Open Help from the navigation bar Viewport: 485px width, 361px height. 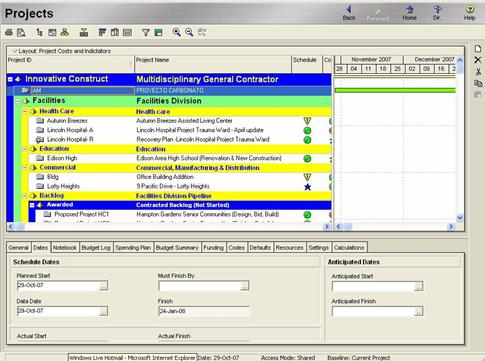(x=469, y=13)
